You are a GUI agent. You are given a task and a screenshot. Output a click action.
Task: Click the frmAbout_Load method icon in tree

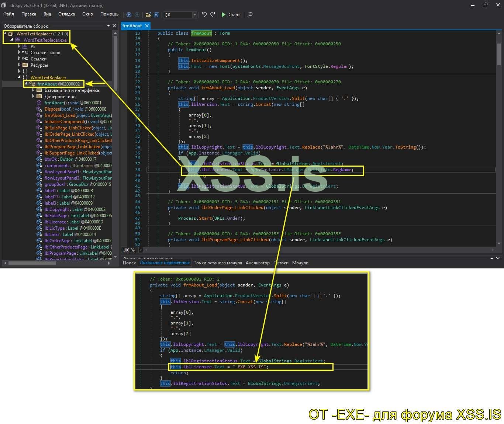(x=39, y=115)
